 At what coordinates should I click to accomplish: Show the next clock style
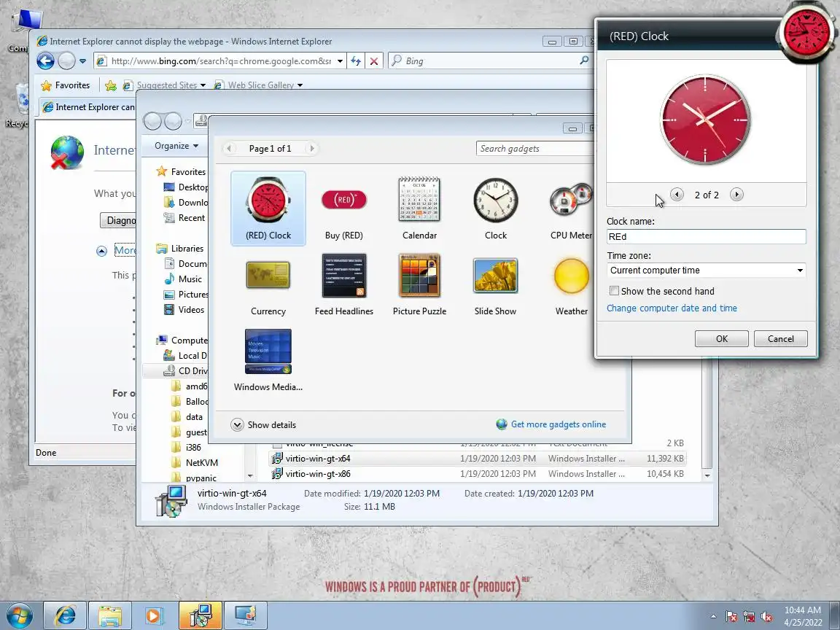[736, 195]
